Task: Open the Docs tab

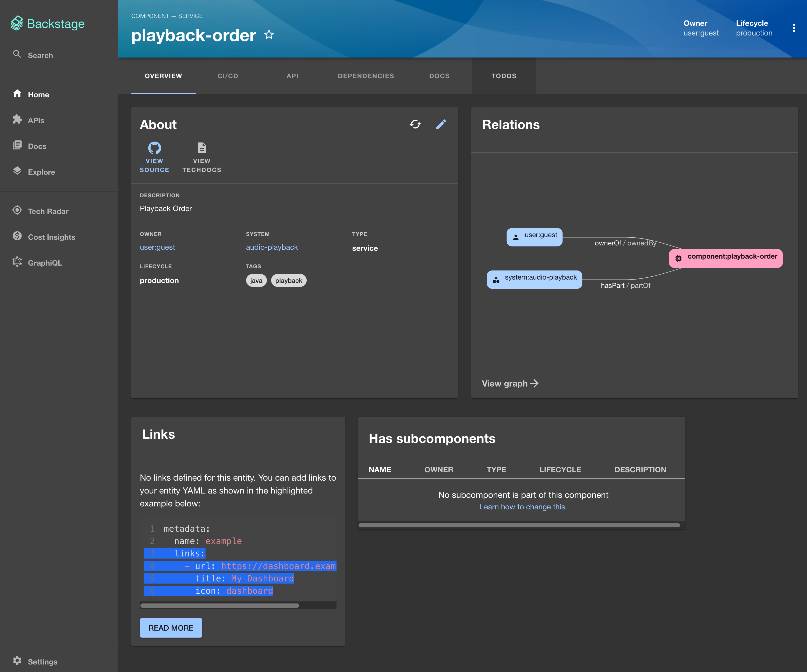Action: (439, 76)
